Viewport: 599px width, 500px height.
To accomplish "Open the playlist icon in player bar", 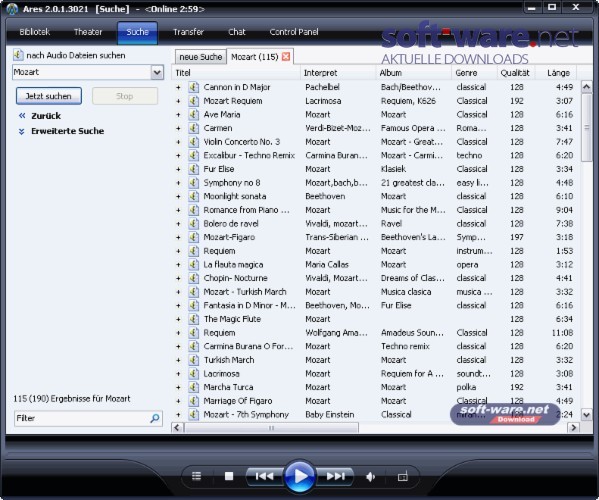I will (196, 476).
